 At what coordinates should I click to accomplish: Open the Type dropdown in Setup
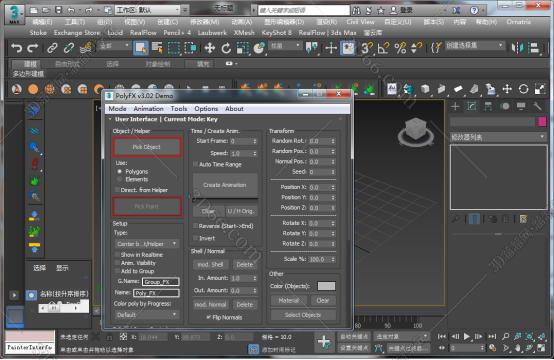[147, 244]
